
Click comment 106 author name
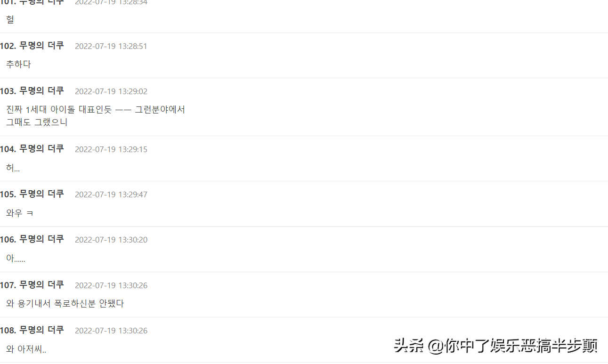click(41, 239)
